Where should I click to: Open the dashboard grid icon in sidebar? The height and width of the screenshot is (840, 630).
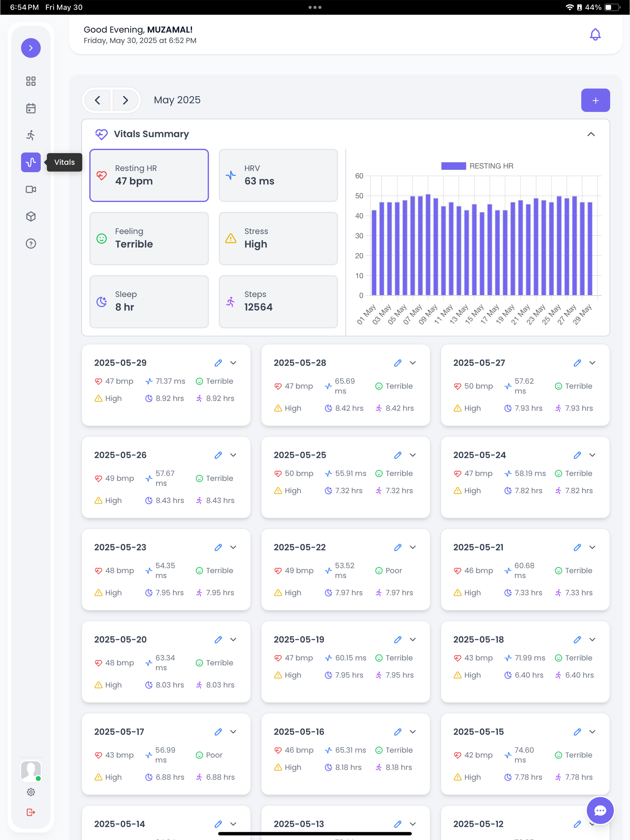point(31,81)
